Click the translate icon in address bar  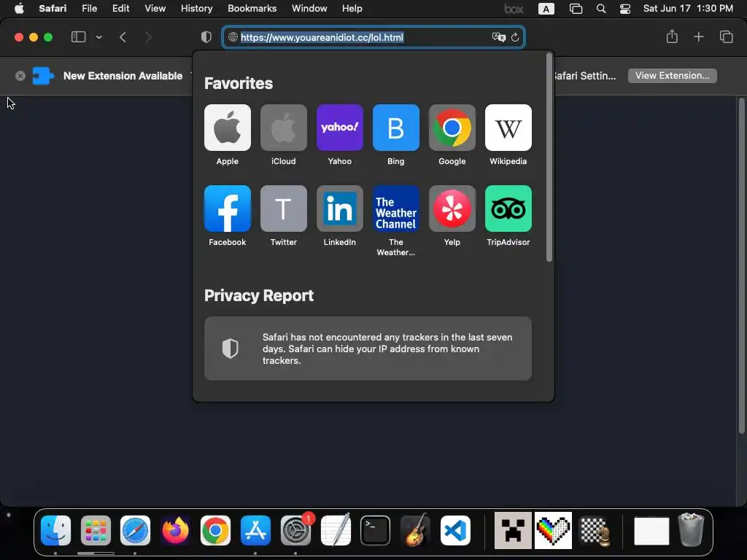click(499, 37)
